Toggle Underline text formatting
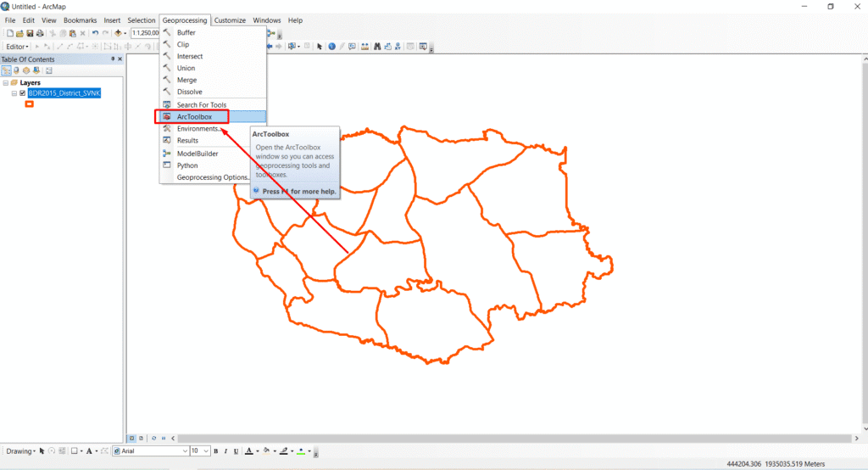Viewport: 868px width, 470px height. pyautogui.click(x=236, y=451)
